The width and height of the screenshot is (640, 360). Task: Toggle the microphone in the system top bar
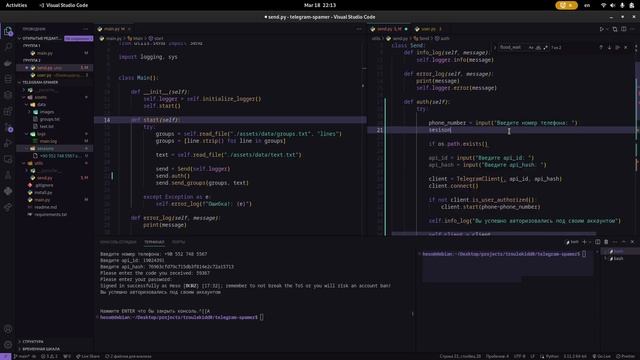(622, 5)
